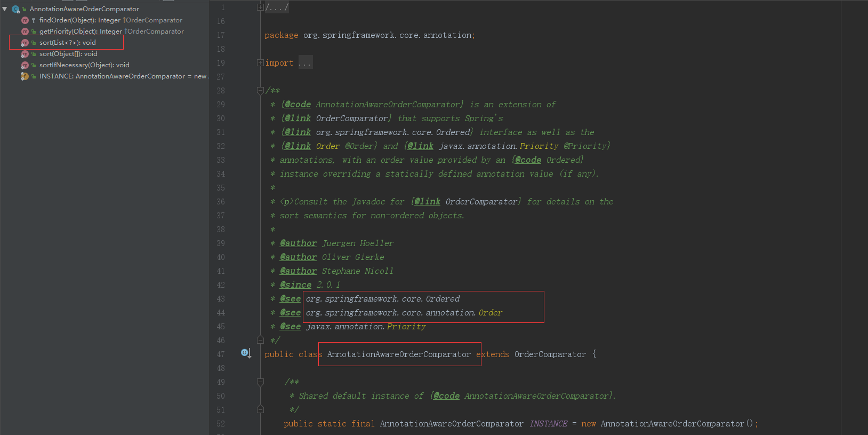
Task: Click the class icon beside AnnotationAwareOrderComparator in structure
Action: [x=15, y=9]
